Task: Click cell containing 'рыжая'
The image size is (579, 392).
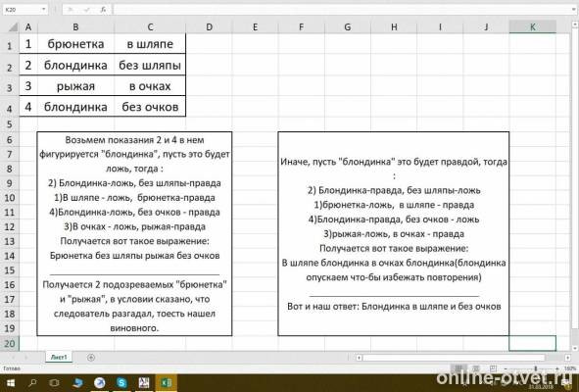Action: [75, 86]
